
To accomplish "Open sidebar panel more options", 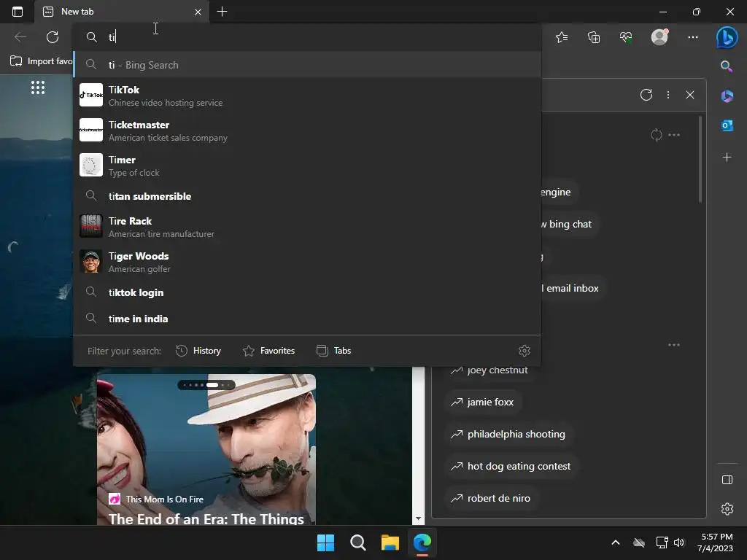I will [x=668, y=95].
